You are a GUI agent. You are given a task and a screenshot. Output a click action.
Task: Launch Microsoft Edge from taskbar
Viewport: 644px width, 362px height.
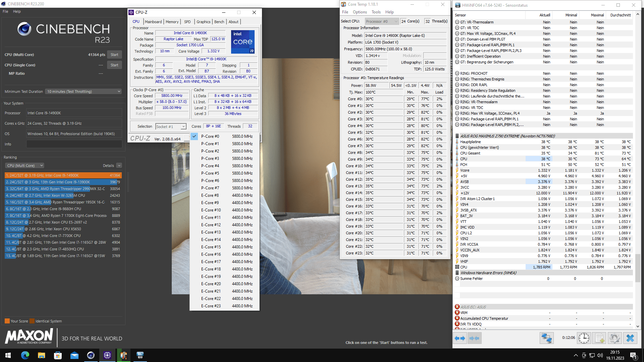(25, 355)
